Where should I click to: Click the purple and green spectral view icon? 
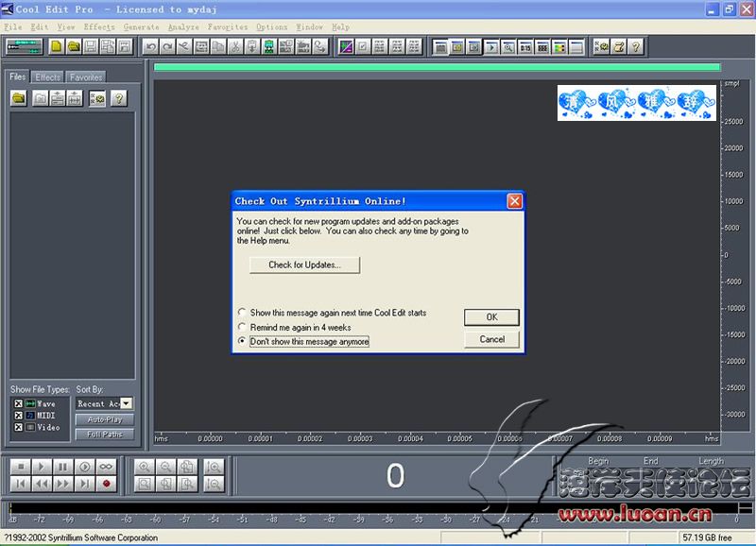tap(346, 46)
